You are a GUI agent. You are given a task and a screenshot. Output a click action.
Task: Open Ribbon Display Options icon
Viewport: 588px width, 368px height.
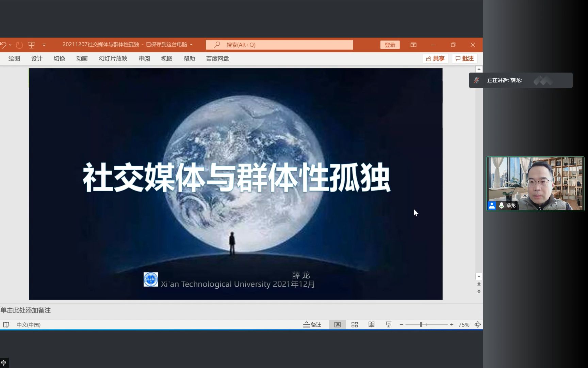[x=413, y=45]
